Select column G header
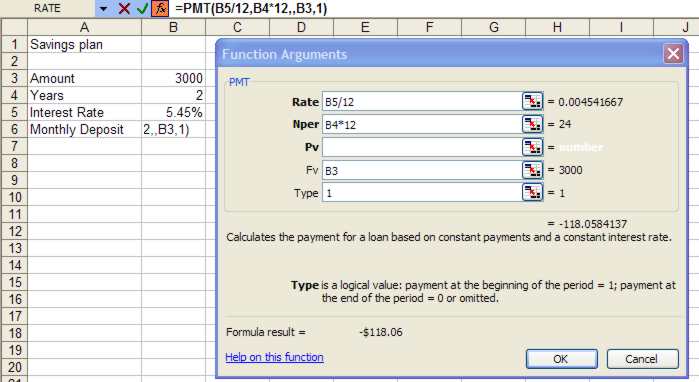The image size is (699, 382). (x=493, y=27)
